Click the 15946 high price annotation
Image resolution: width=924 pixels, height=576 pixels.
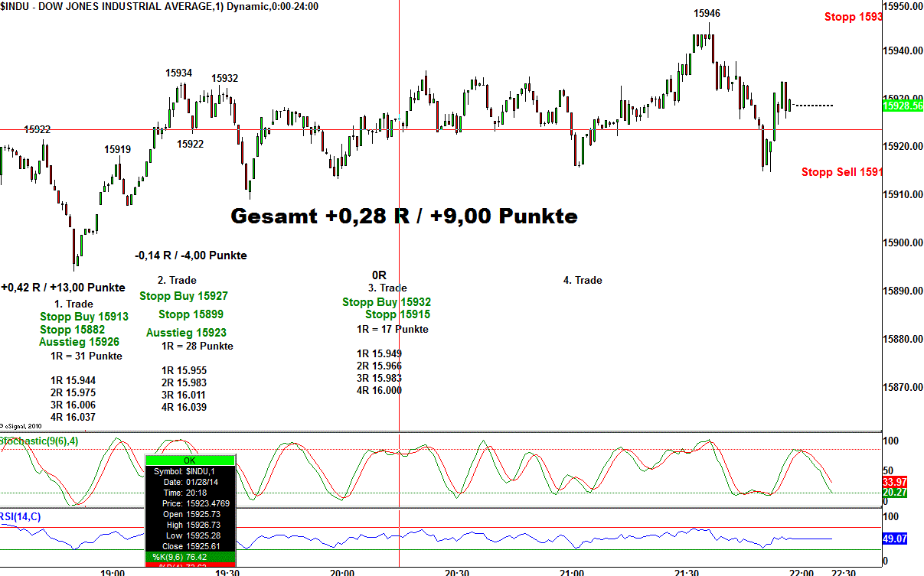[707, 13]
